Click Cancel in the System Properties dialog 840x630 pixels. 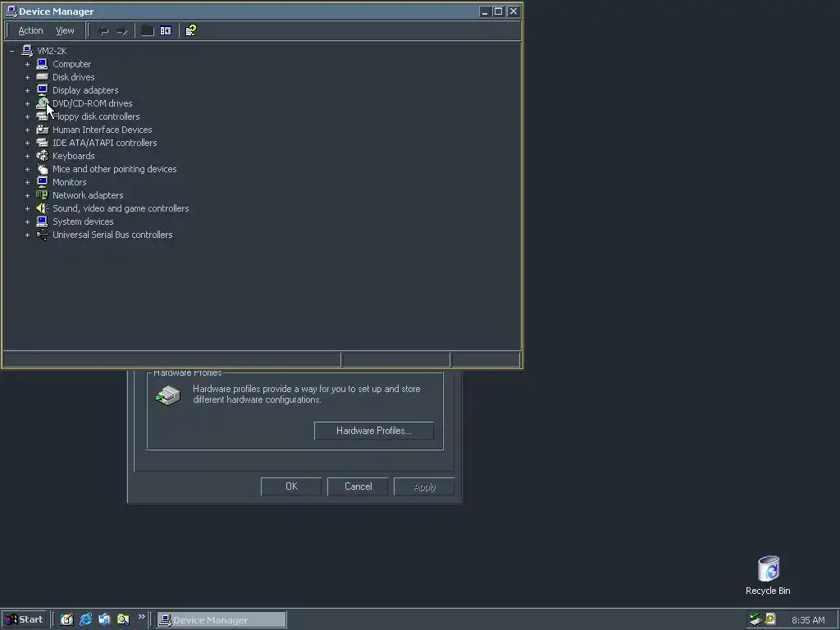[358, 486]
